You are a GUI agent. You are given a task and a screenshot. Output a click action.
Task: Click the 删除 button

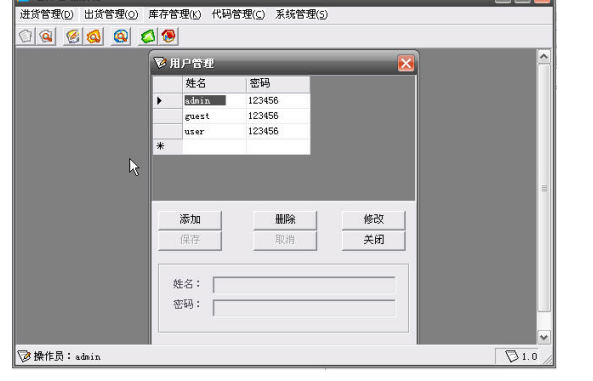(x=285, y=220)
